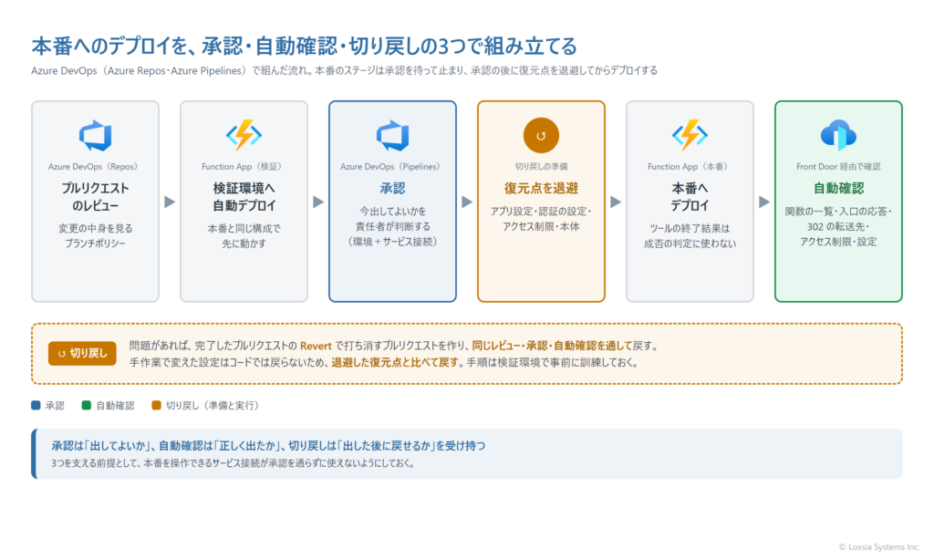
Task: Click the arrow after プルリクエストのレビュー card
Action: 170,202
